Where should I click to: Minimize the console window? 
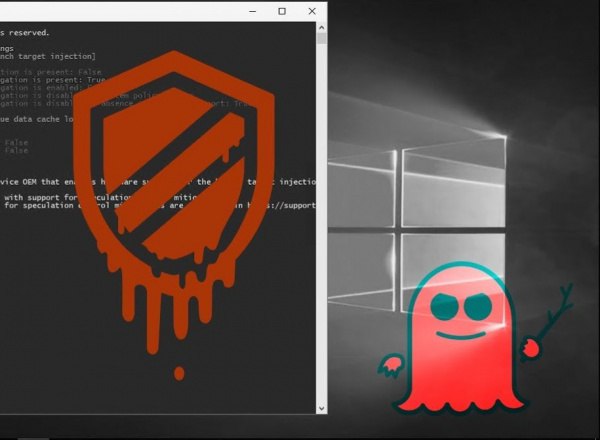[253, 11]
